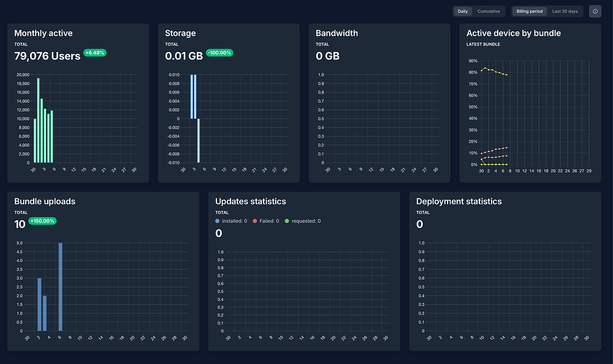Toggle the installed legend item
The image size is (613, 364).
231,221
